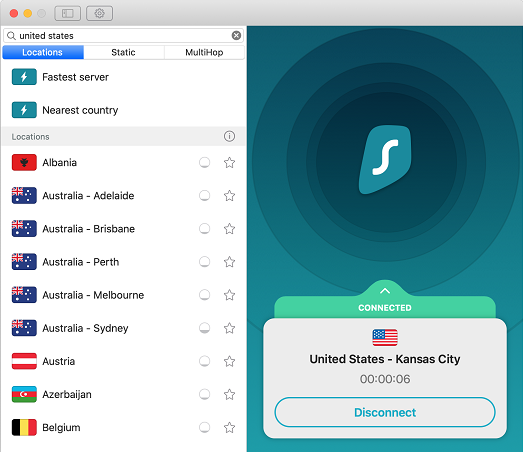Click the Austria load indicator
The image size is (523, 453).
click(x=204, y=361)
